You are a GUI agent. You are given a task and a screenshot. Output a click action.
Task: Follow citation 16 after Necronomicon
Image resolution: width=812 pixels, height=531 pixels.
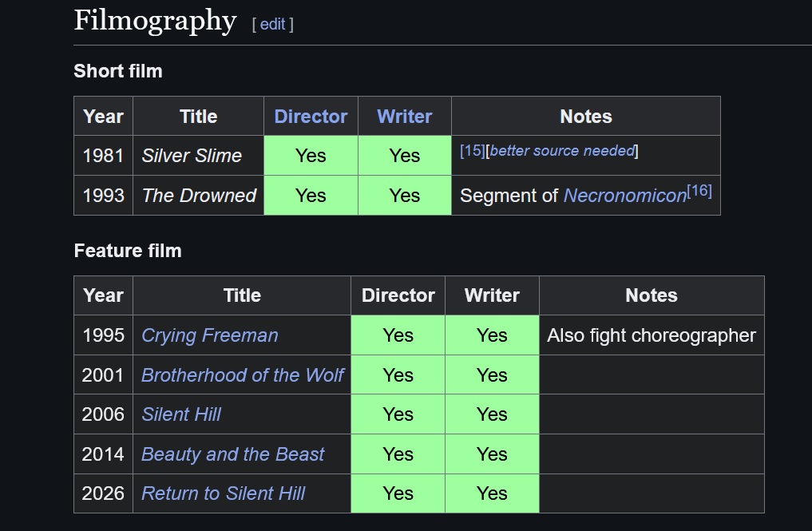[x=699, y=191]
